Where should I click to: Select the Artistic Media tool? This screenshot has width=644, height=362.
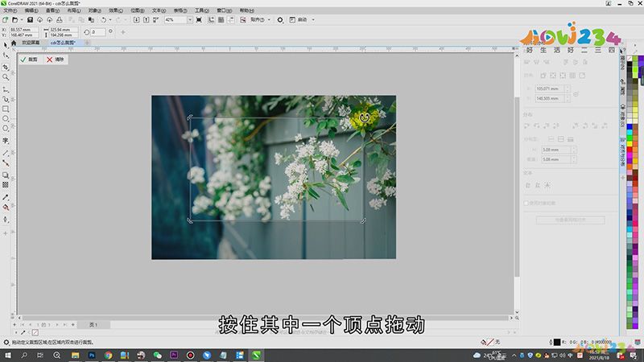click(6, 99)
